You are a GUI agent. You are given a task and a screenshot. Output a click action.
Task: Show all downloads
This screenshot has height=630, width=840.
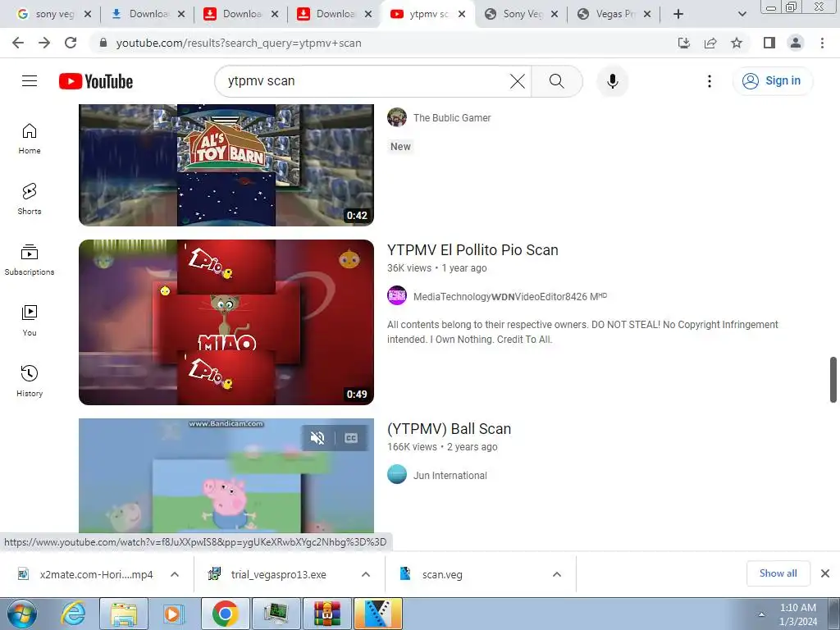pos(778,573)
